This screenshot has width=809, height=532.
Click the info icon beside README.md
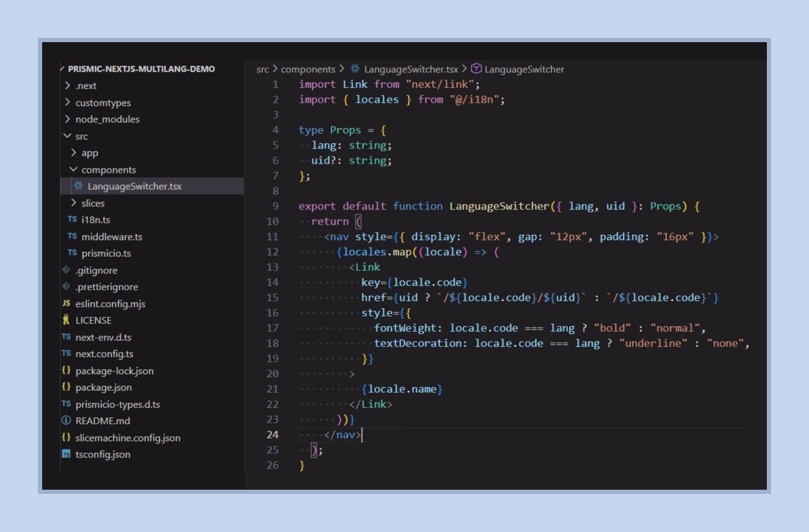66,420
